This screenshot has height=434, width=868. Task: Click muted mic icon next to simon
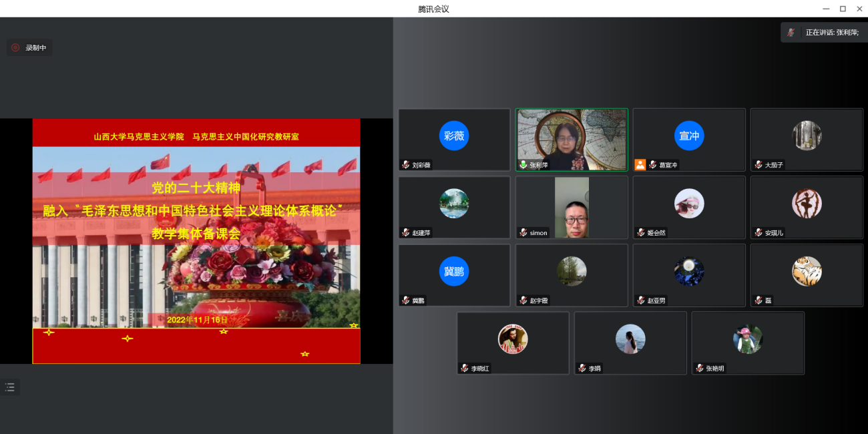click(523, 232)
